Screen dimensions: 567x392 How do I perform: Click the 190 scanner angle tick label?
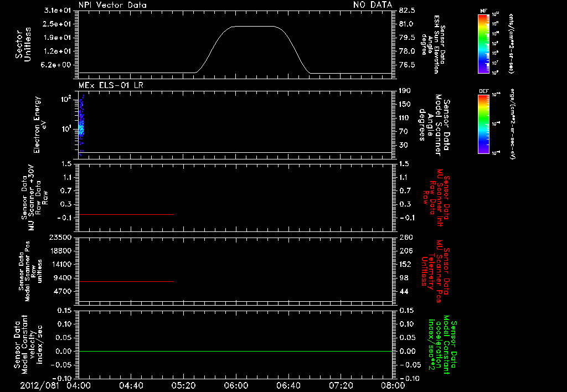tap(406, 91)
